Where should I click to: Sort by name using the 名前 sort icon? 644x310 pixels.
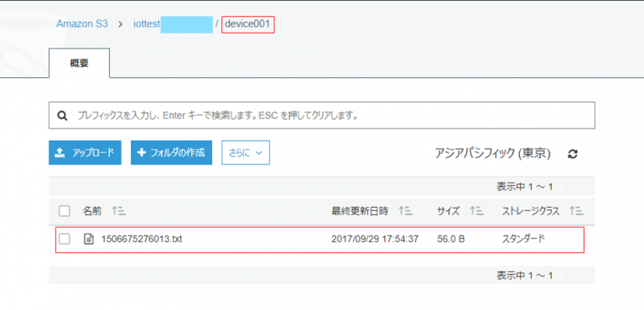119,211
